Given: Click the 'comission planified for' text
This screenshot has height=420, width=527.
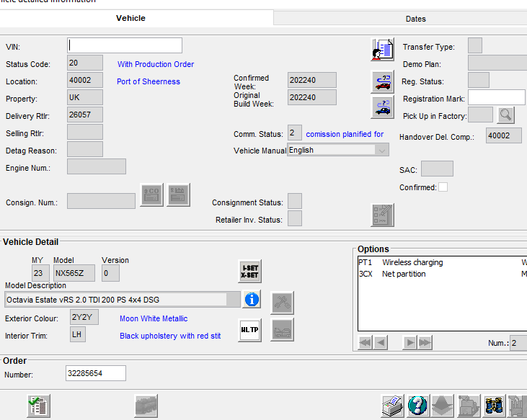Looking at the screenshot, I should click(345, 134).
